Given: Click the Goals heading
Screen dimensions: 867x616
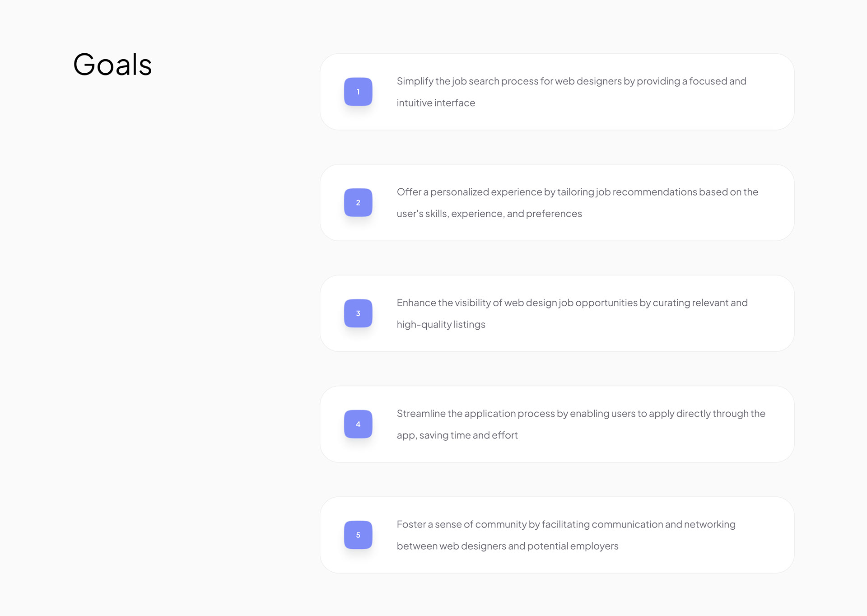Looking at the screenshot, I should coord(112,65).
